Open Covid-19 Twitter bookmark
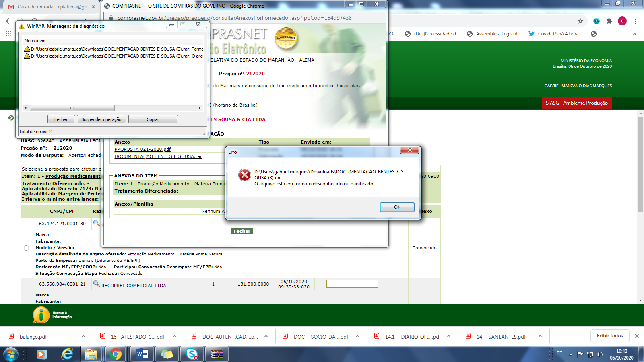644x362 pixels. [x=555, y=34]
